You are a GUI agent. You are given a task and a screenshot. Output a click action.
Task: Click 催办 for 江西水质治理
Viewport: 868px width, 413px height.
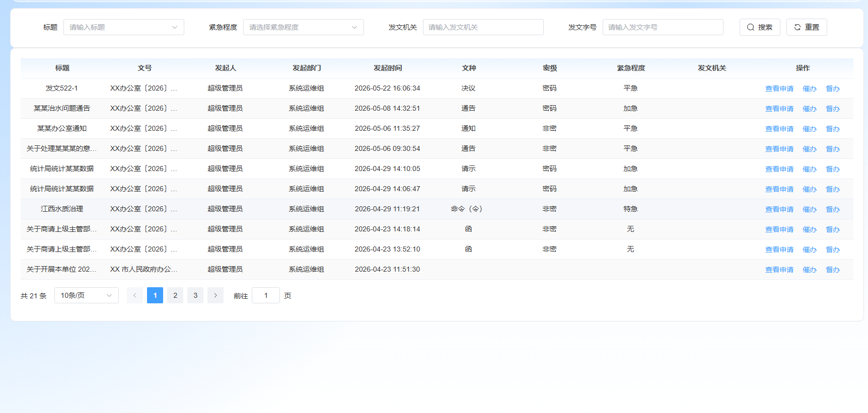pos(810,209)
